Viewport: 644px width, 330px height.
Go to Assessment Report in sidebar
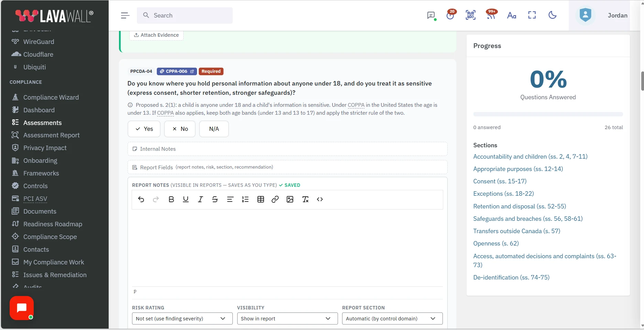click(51, 135)
